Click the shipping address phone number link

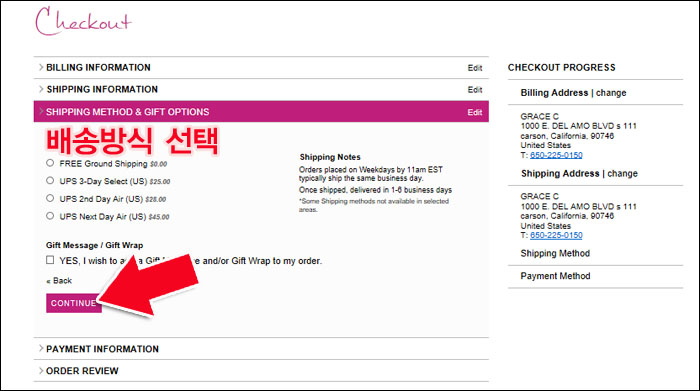[556, 235]
